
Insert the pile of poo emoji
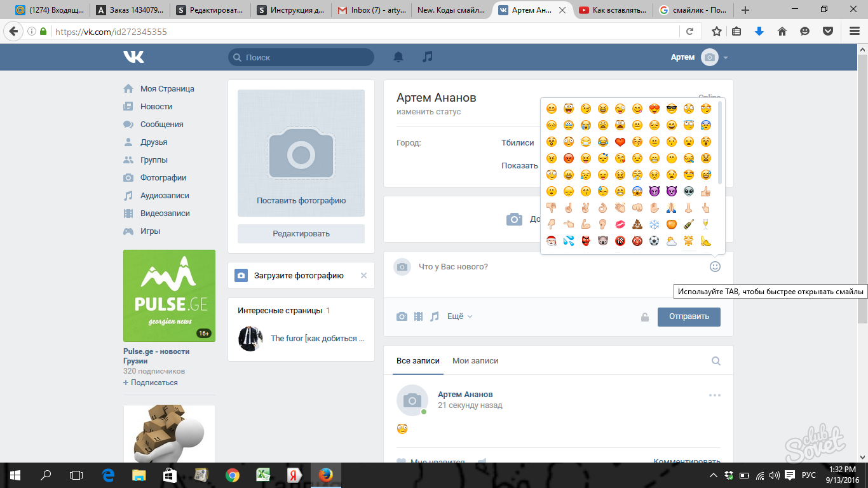tap(637, 224)
